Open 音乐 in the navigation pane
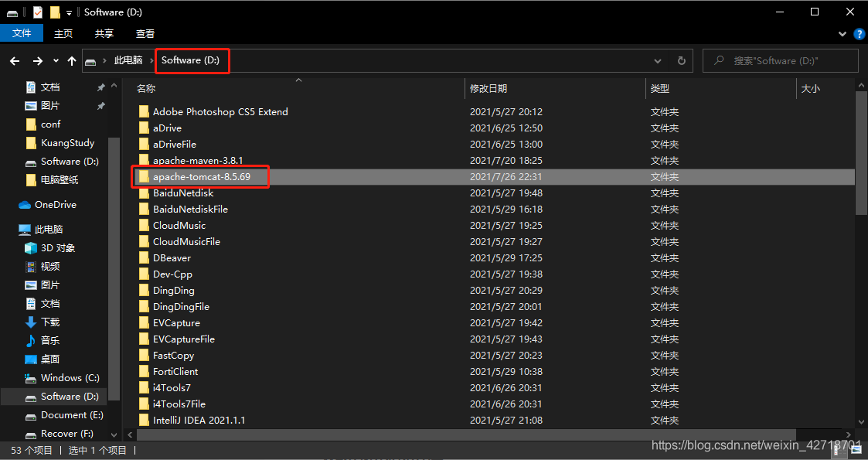Viewport: 868px width, 460px height. pyautogui.click(x=49, y=340)
